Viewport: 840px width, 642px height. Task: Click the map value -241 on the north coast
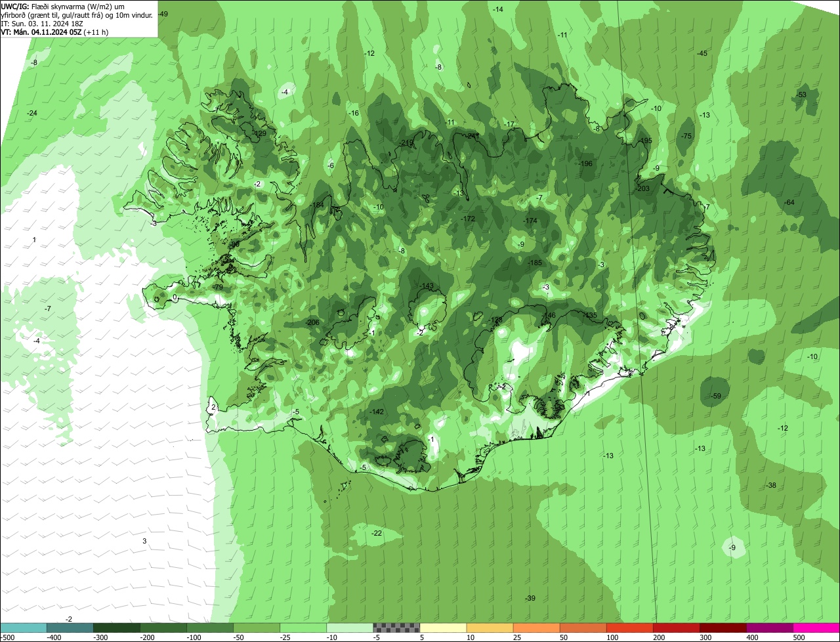(x=472, y=136)
